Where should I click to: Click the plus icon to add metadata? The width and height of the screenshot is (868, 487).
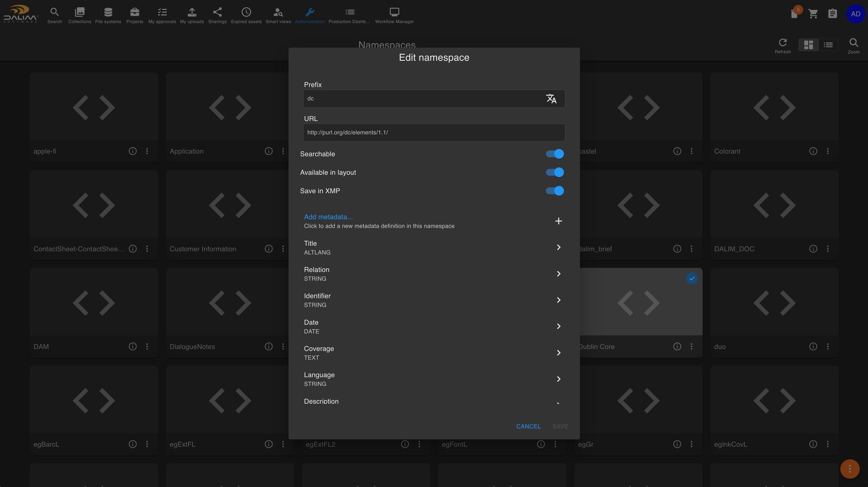[x=559, y=221]
